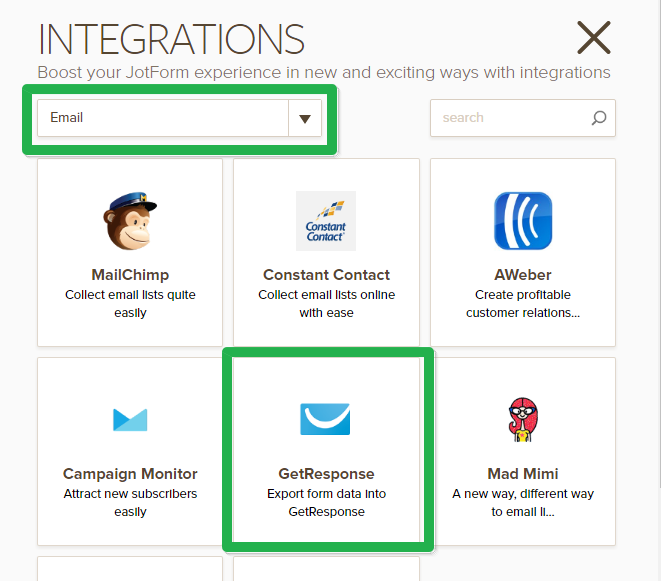
Task: Click the Constant Contact logo image
Action: coord(326,221)
